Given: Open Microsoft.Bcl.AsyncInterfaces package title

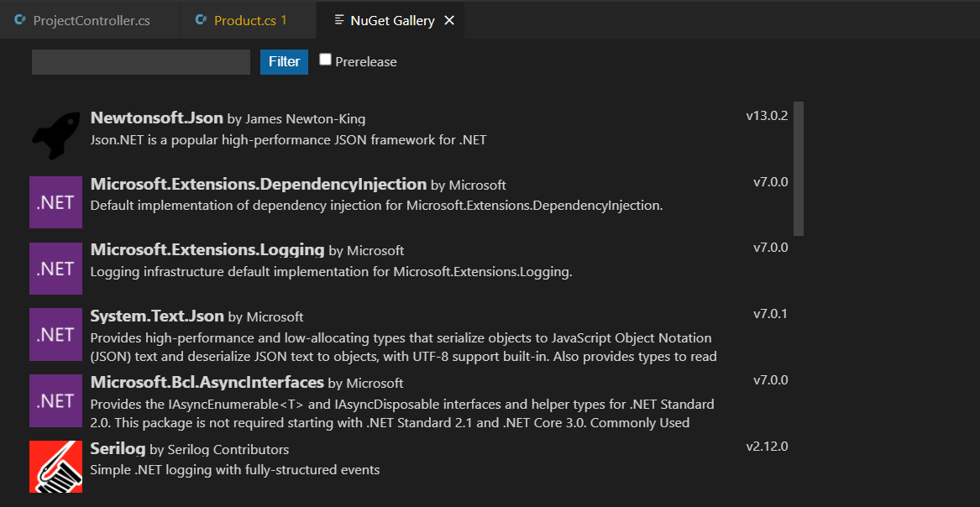Looking at the screenshot, I should tap(207, 381).
